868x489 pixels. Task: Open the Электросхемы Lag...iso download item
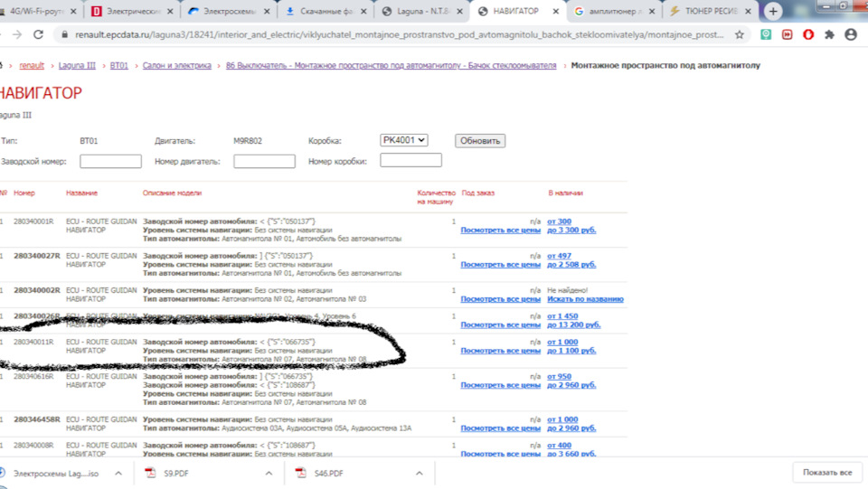[x=56, y=474]
